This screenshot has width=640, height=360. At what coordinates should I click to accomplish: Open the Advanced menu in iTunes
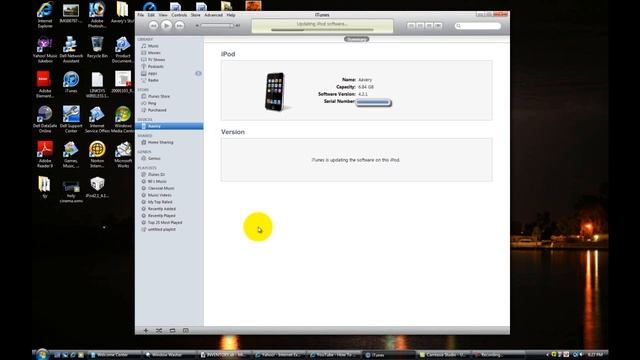(x=213, y=15)
